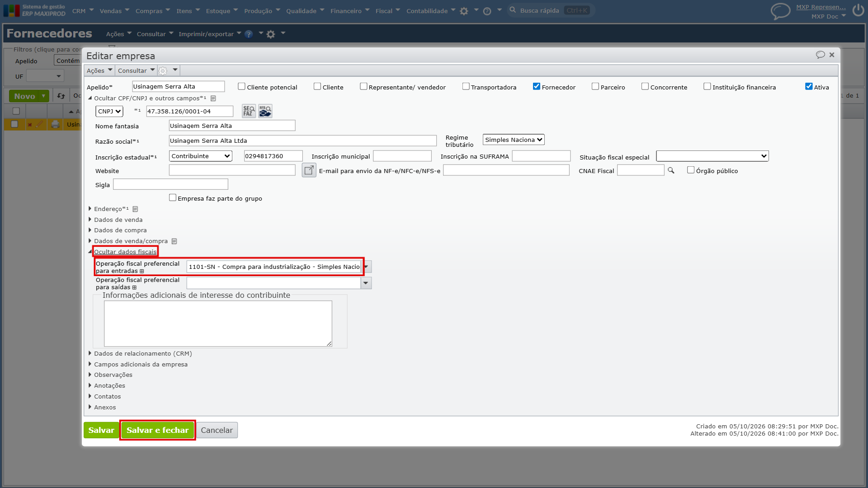Click refresh icon beside Novo button

point(61,96)
